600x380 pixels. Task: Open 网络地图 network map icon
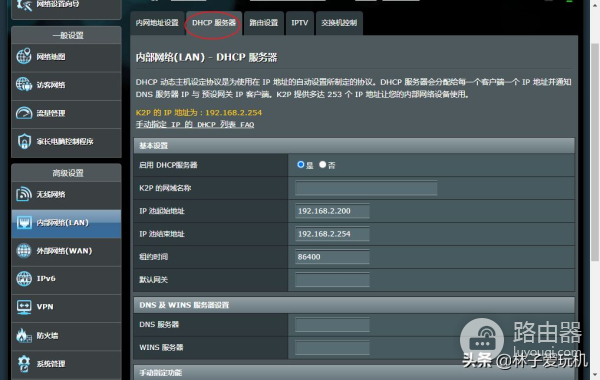[24, 57]
